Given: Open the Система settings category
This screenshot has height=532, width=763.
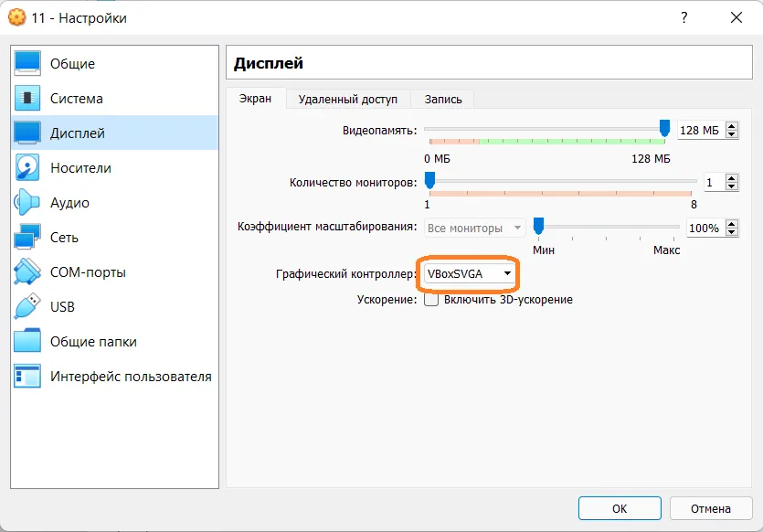Looking at the screenshot, I should tap(114, 98).
